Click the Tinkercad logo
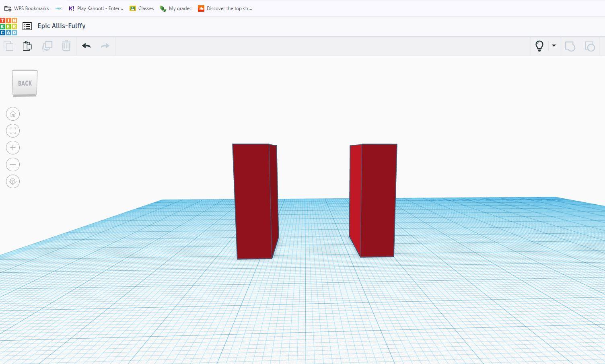605x364 pixels. [x=8, y=27]
